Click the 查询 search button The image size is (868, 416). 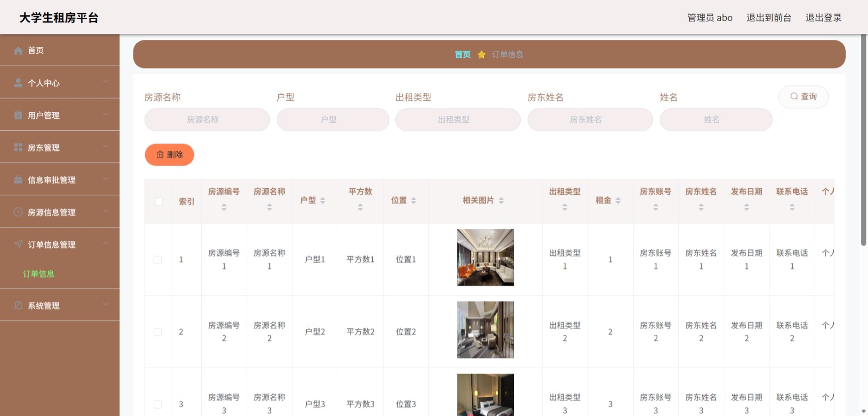804,97
